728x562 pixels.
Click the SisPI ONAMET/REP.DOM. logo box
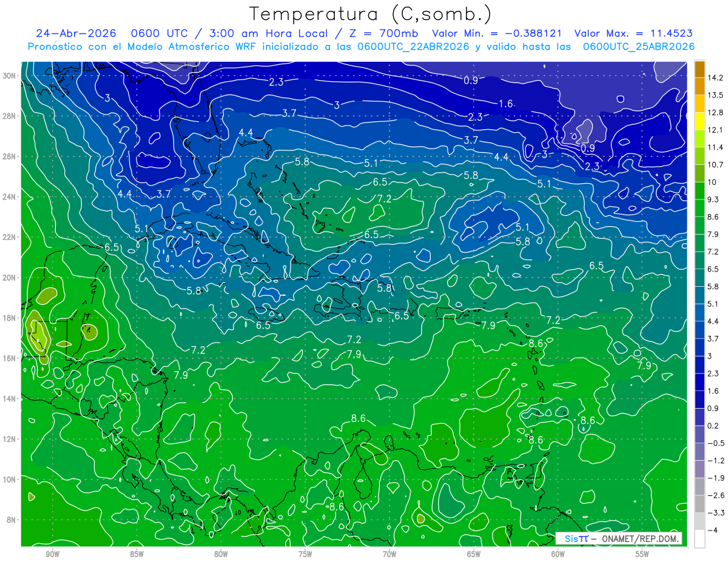[x=619, y=538]
